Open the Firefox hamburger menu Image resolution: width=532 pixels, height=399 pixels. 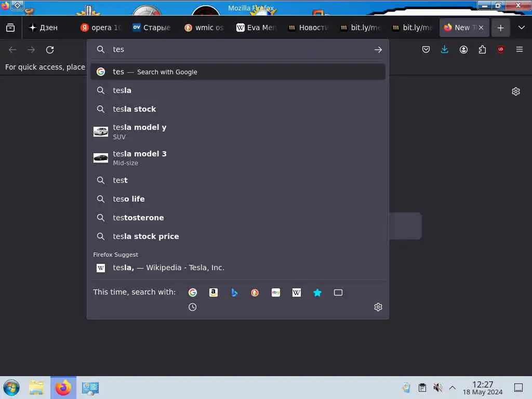click(x=520, y=49)
